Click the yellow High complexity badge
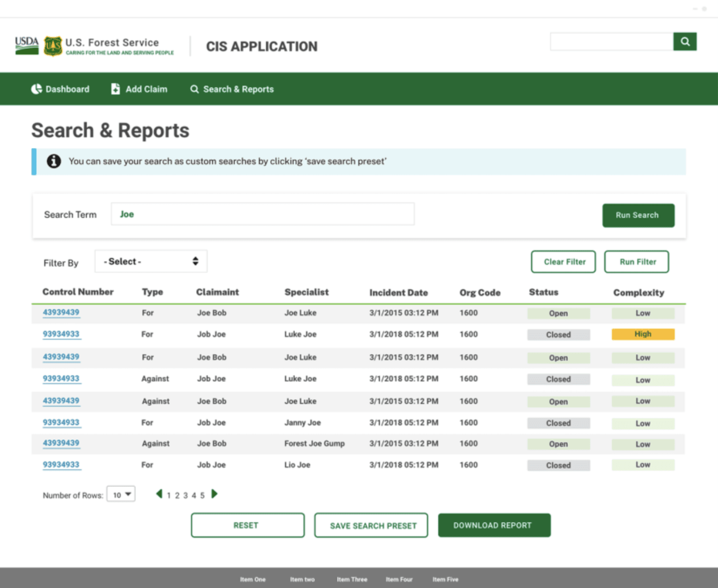718x588 pixels. pyautogui.click(x=643, y=334)
